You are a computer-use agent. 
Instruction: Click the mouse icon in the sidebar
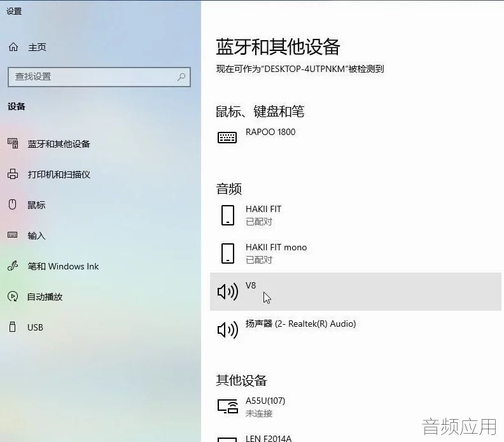[x=13, y=204]
